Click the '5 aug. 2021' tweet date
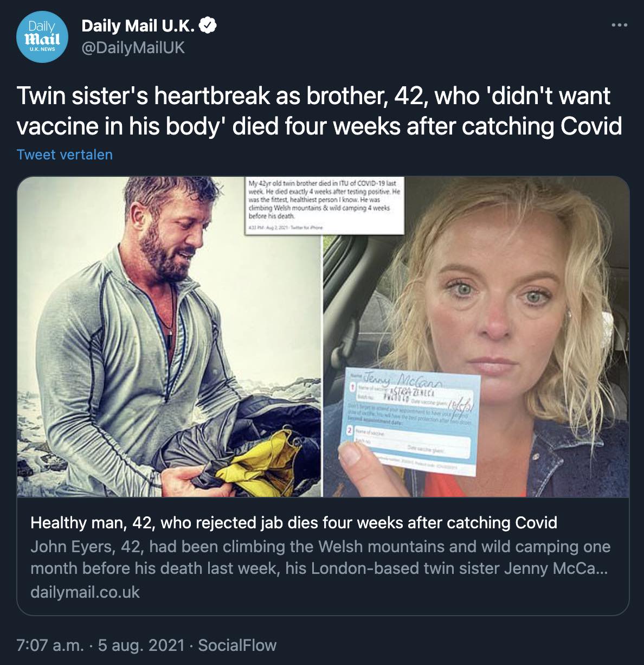Viewport: 644px width, 665px height. (x=141, y=645)
